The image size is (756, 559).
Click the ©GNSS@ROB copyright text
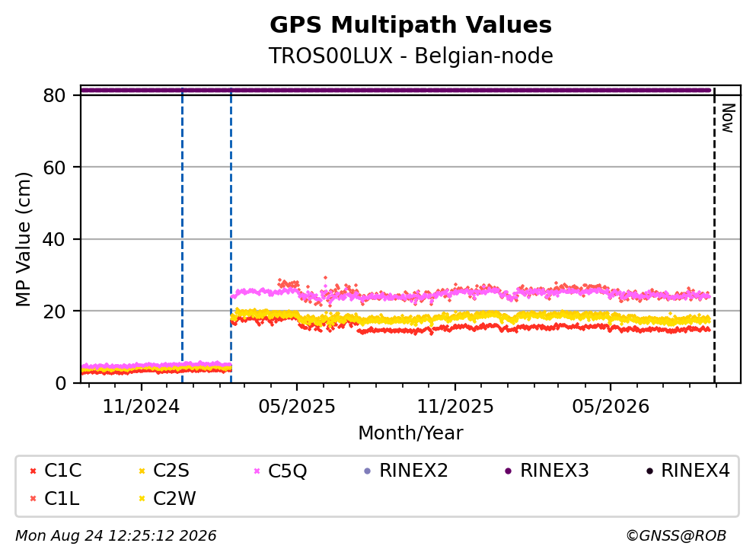coord(676,536)
